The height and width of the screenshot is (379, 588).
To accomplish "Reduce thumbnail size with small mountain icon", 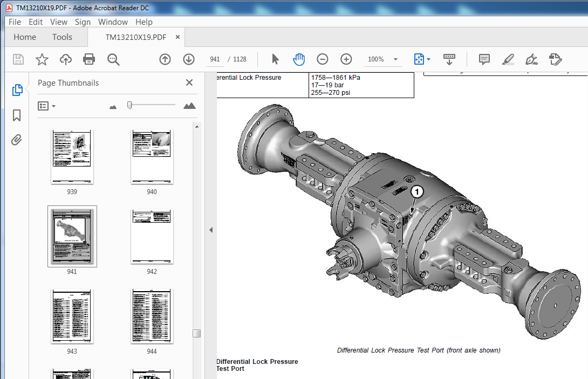I will pyautogui.click(x=113, y=107).
